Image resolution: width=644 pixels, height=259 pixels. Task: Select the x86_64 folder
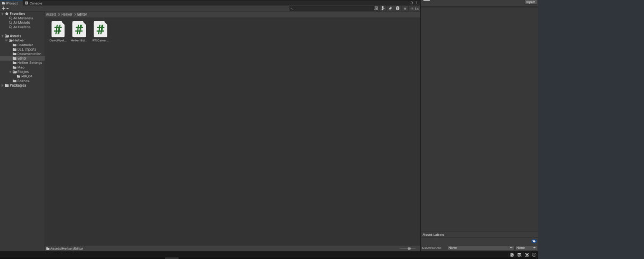(25, 76)
